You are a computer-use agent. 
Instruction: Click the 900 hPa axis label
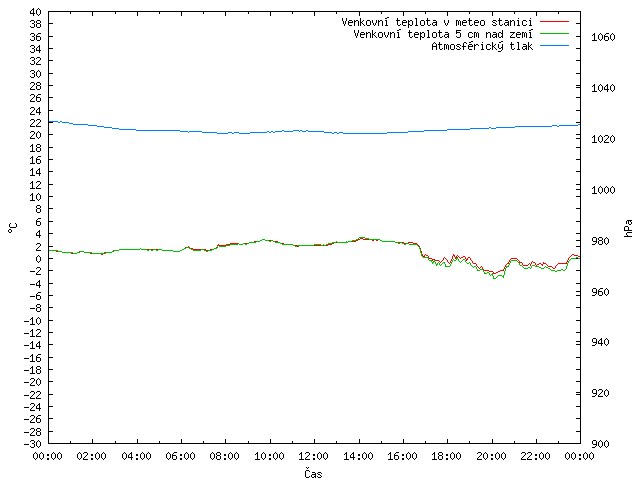coord(600,444)
